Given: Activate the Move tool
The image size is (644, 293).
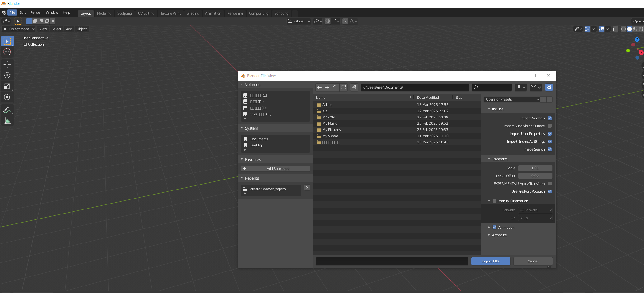Looking at the screenshot, I should point(7,64).
